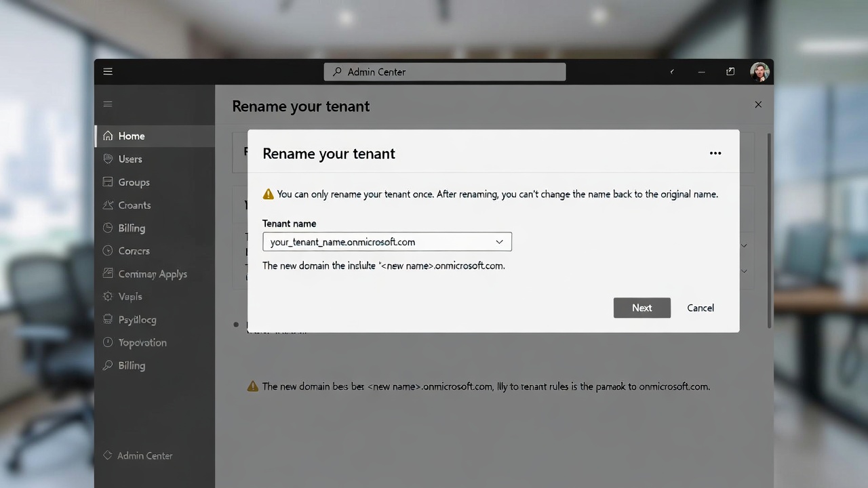Image resolution: width=868 pixels, height=488 pixels.
Task: Click the vertical scrollbar on right
Action: pos(769,230)
